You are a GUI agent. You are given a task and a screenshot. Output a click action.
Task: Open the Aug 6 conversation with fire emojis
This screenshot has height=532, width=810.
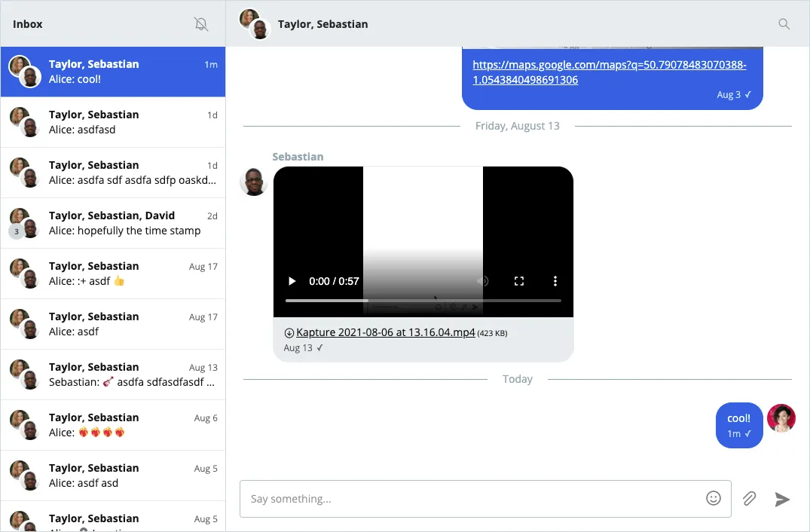point(113,425)
